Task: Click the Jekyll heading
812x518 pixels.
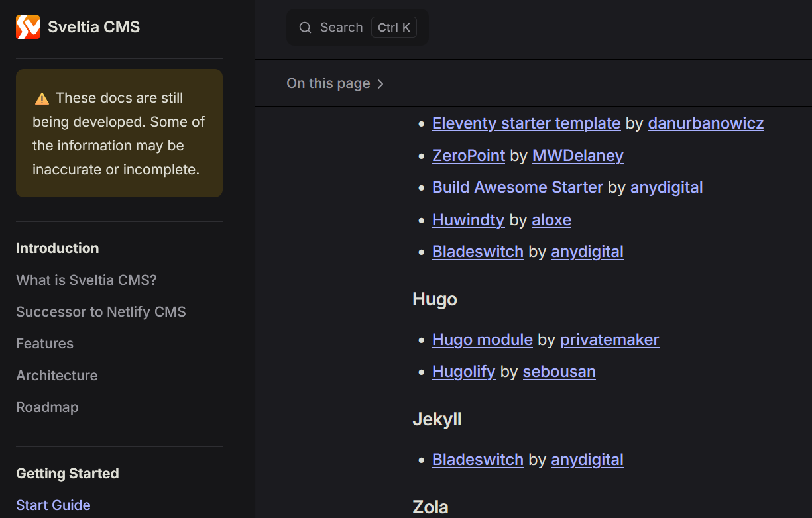Action: (437, 419)
